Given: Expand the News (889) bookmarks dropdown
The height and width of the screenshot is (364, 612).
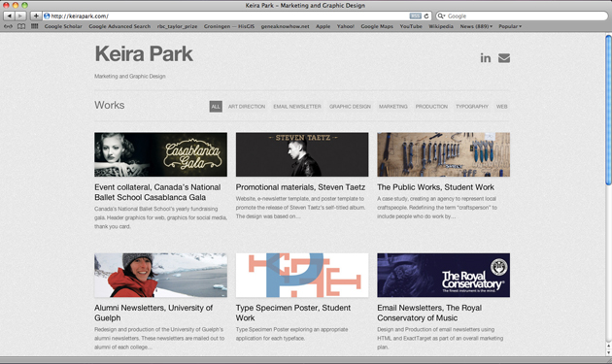Looking at the screenshot, I should coord(476,26).
